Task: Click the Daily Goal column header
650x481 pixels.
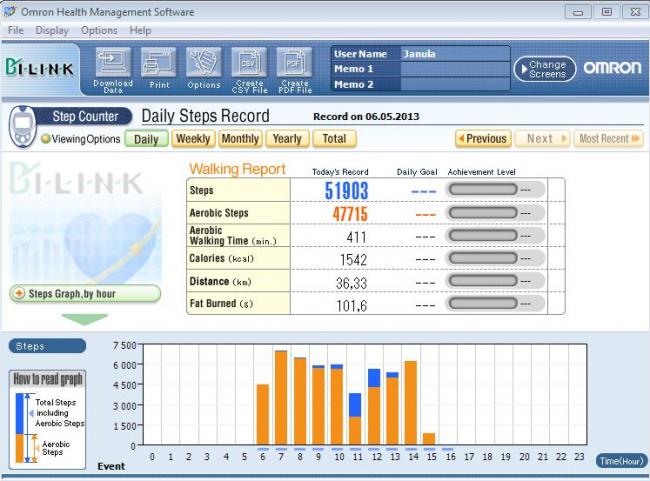Action: click(417, 172)
